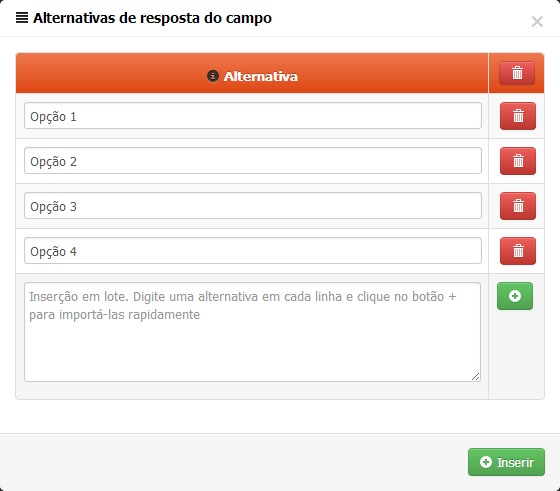
Task: Delete all alternatives using header trash button
Action: point(517,73)
